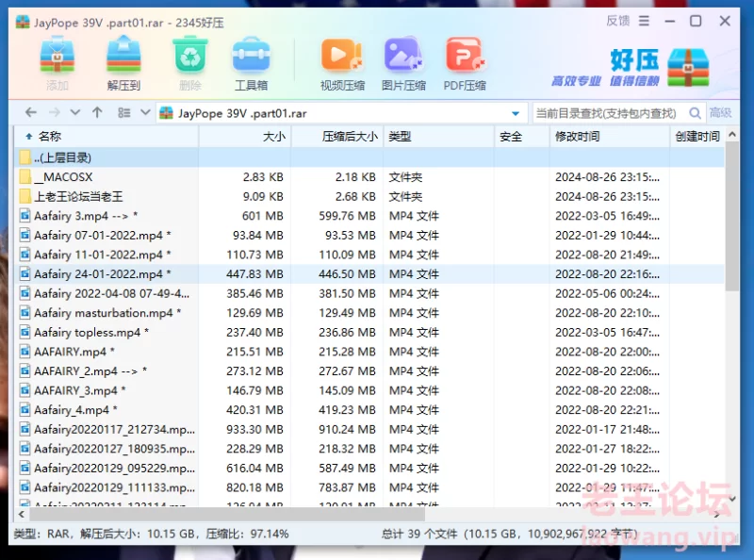Sort files by 修改时间 column header
Viewport: 754px width, 560px height.
click(x=577, y=137)
